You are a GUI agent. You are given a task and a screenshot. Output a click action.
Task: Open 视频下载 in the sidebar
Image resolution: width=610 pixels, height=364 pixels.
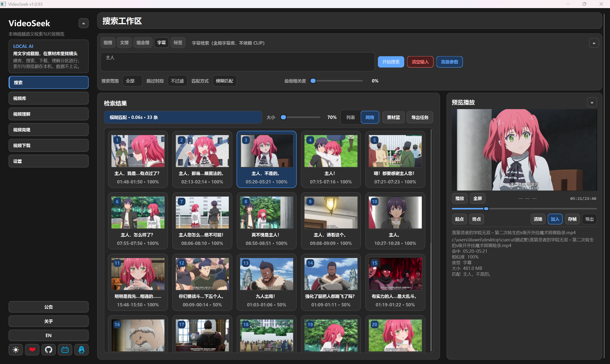49,146
